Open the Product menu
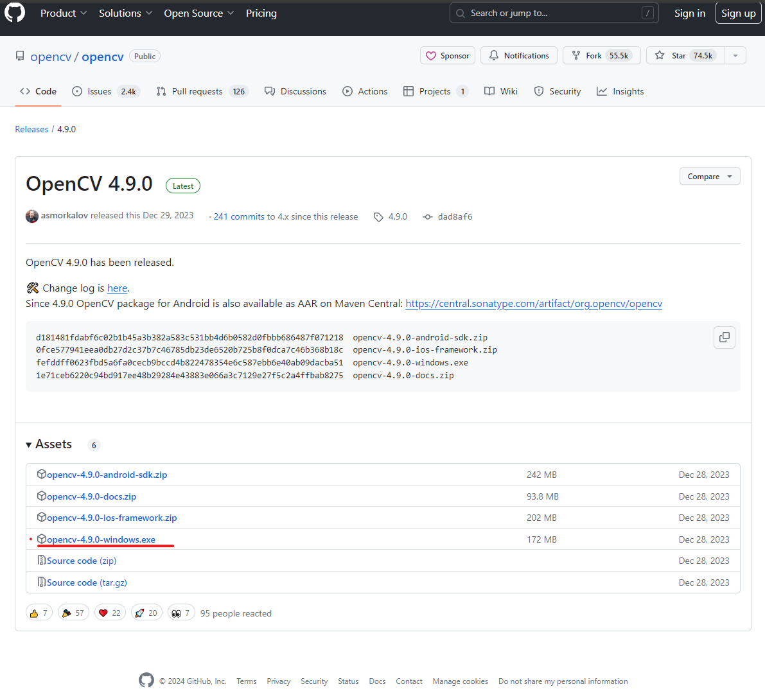765x700 pixels. click(x=64, y=13)
